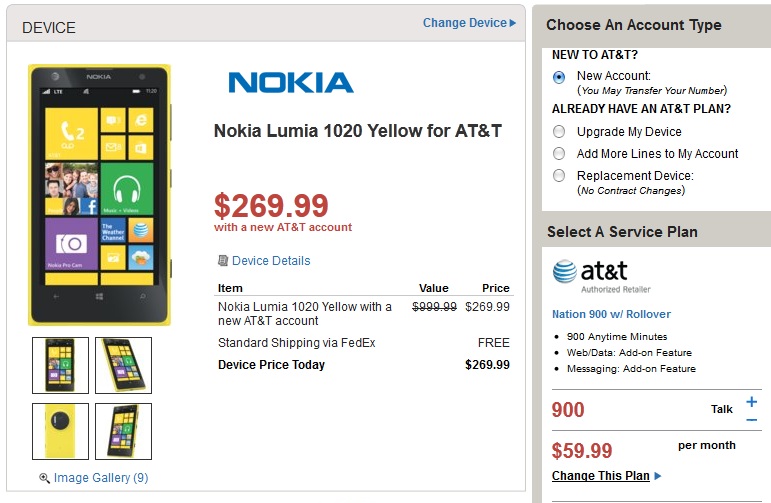This screenshot has height=503, width=771.
Task: Select the New Account radio button
Action: (x=558, y=76)
